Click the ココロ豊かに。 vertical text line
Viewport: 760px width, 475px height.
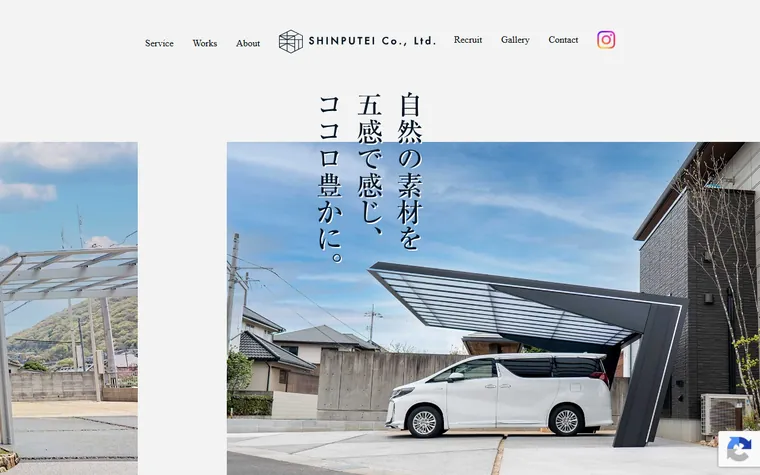tap(331, 179)
